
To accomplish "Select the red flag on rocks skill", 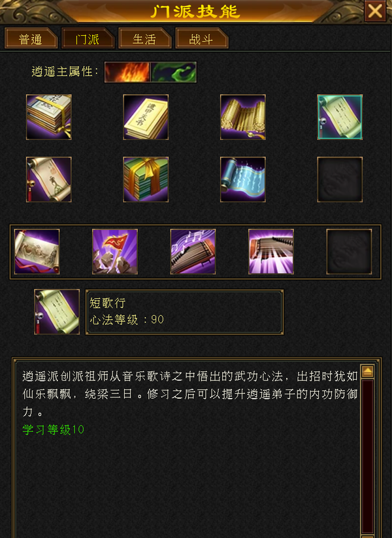I will (115, 252).
